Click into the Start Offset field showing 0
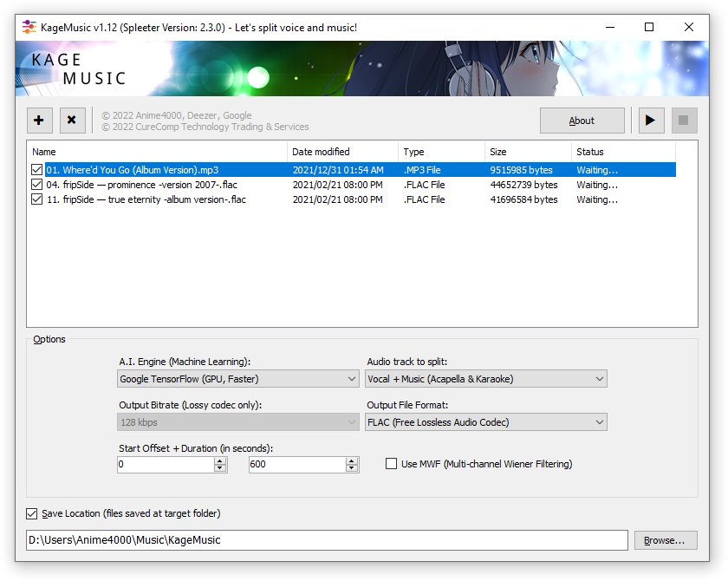 click(x=166, y=465)
